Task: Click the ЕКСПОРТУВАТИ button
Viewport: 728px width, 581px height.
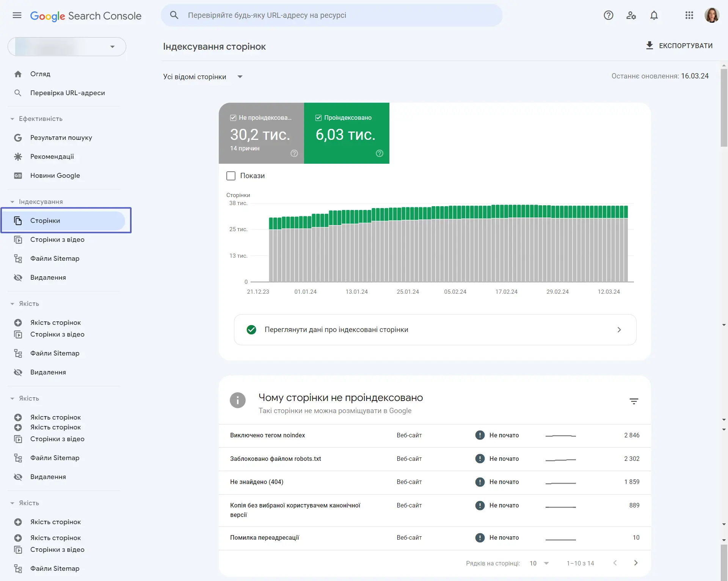Action: (679, 46)
